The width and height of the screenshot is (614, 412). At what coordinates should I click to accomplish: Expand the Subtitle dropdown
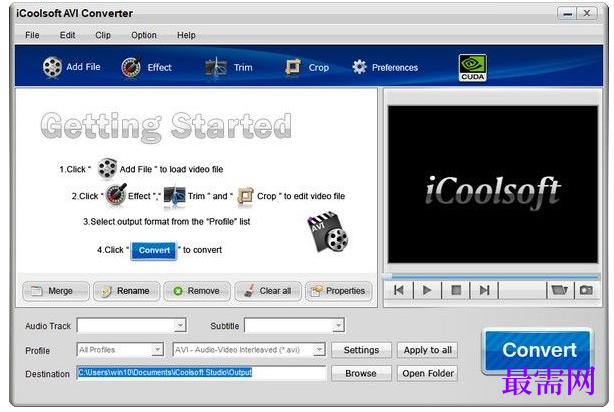click(x=338, y=325)
